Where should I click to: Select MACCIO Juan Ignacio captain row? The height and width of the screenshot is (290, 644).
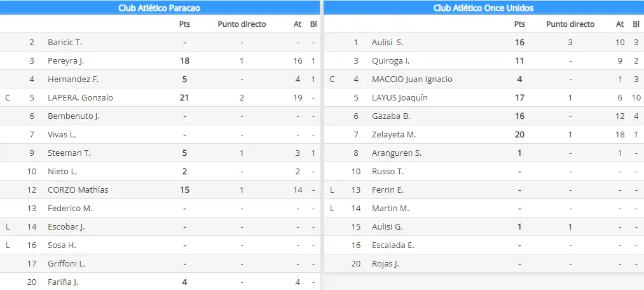[x=484, y=79]
